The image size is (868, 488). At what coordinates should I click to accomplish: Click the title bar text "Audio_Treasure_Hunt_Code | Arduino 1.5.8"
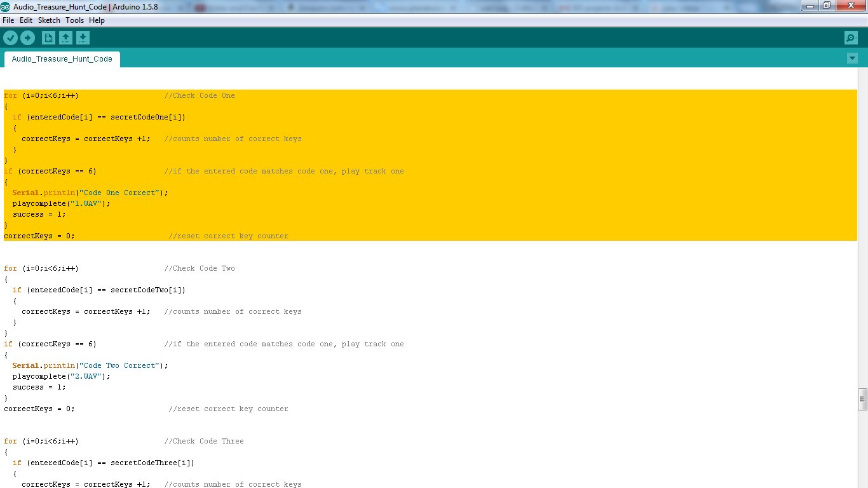point(86,6)
